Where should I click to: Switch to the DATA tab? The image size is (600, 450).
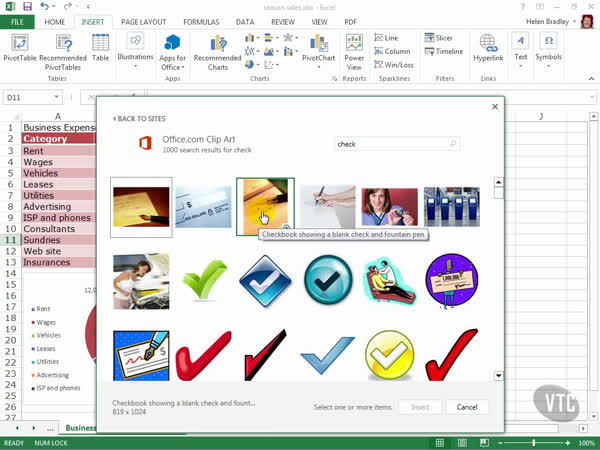coord(245,22)
